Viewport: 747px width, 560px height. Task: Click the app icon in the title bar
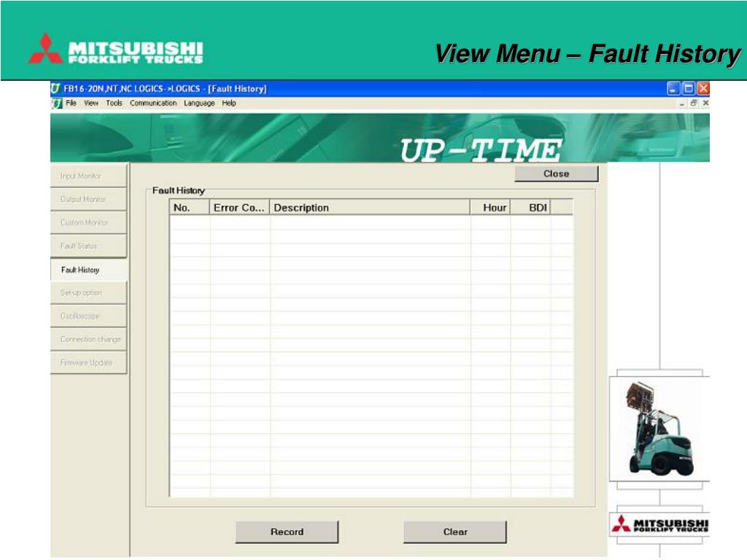pyautogui.click(x=55, y=88)
